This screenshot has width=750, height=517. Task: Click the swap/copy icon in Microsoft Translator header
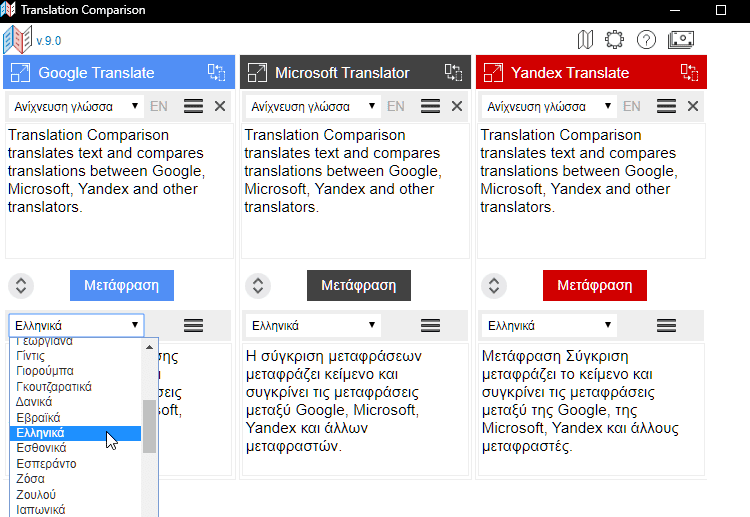(x=453, y=73)
